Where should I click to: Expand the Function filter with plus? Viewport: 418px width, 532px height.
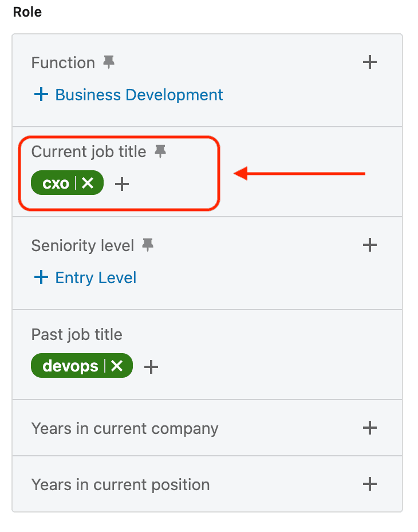point(370,62)
